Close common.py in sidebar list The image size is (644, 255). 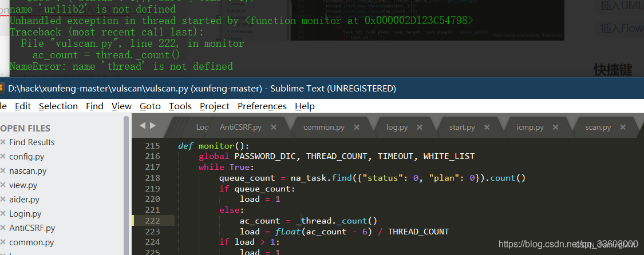click(x=3, y=242)
